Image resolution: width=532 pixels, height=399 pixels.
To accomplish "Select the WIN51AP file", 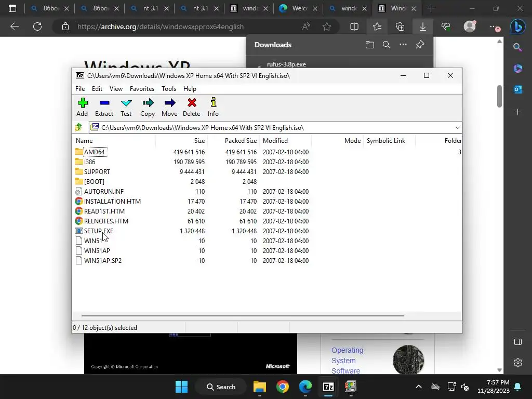I will click(x=97, y=251).
